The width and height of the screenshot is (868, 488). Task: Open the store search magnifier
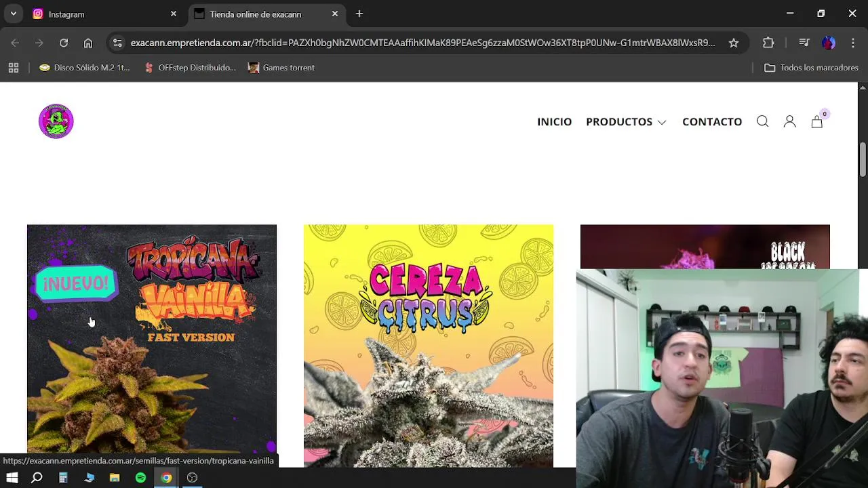[762, 121]
